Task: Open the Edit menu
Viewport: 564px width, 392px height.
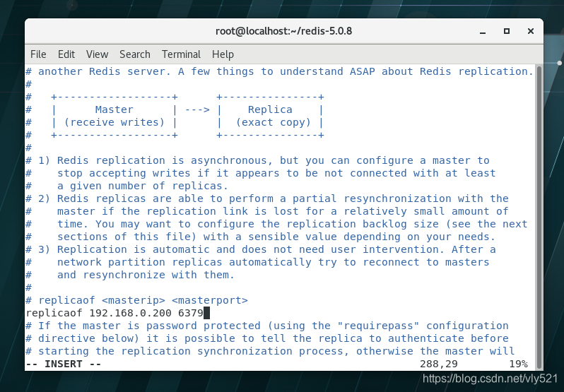Action: [66, 54]
